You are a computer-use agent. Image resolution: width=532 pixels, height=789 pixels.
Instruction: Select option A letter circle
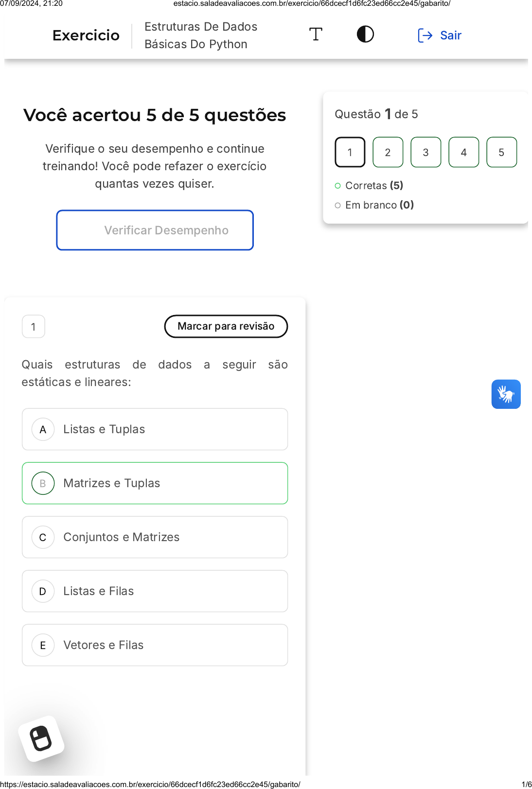point(43,430)
